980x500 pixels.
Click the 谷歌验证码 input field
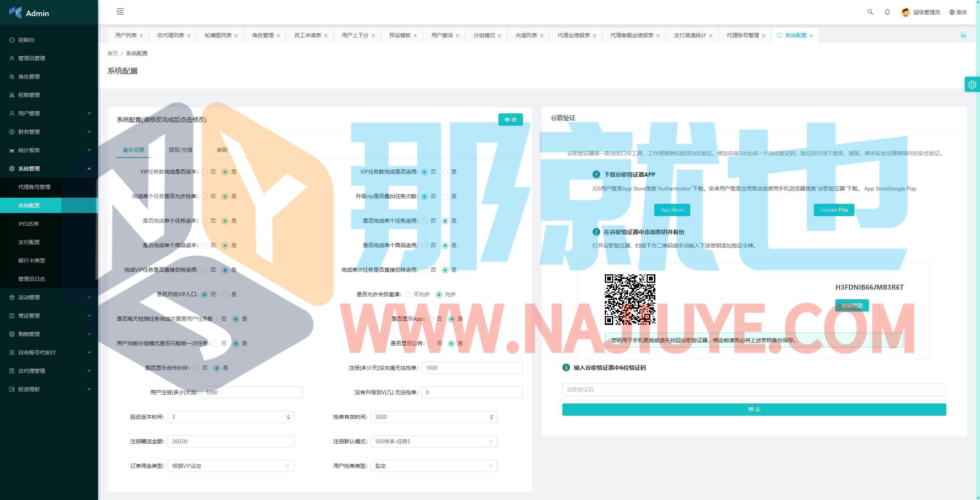754,390
